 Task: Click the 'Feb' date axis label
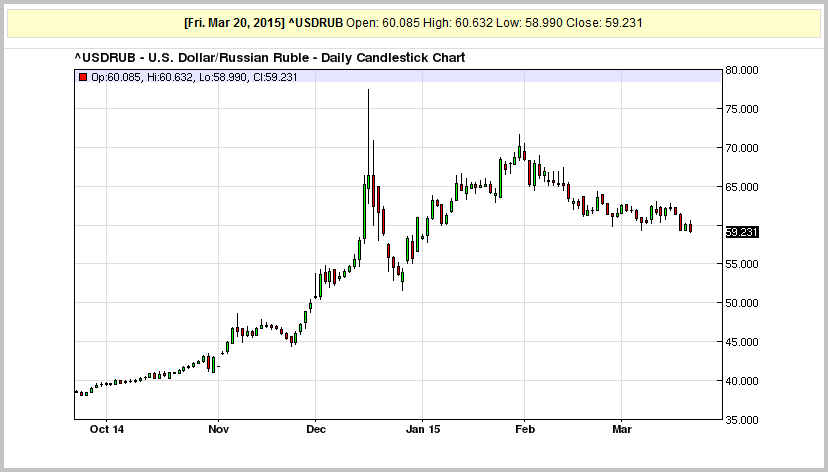(x=525, y=429)
